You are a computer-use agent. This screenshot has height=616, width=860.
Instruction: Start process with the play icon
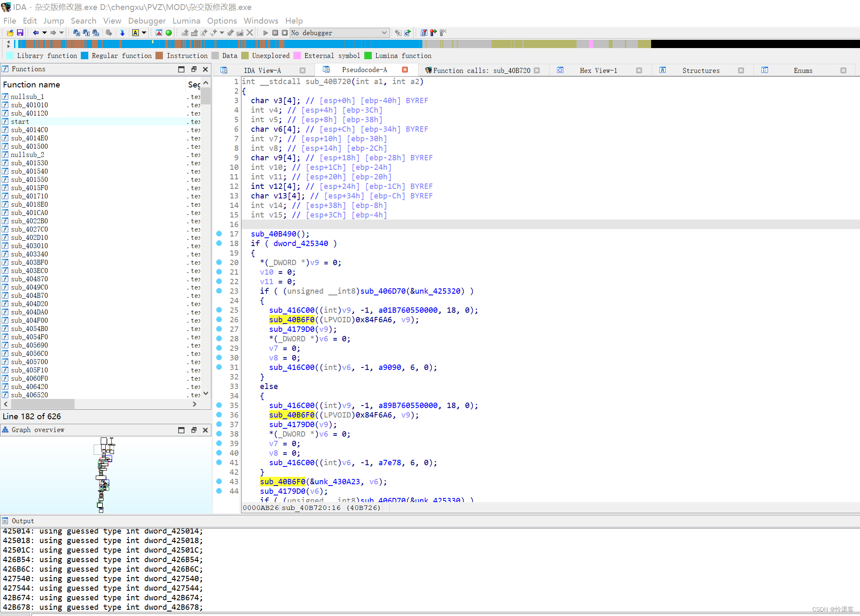tap(265, 33)
